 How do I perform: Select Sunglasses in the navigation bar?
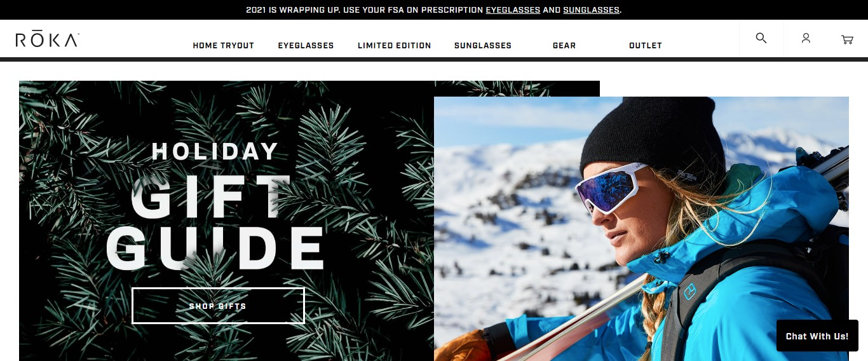pos(482,46)
